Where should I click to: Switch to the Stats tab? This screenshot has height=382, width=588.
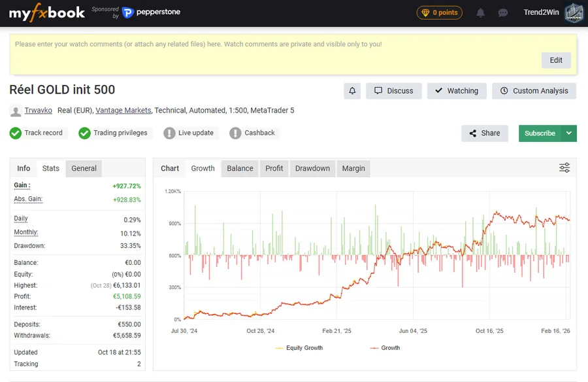[50, 169]
